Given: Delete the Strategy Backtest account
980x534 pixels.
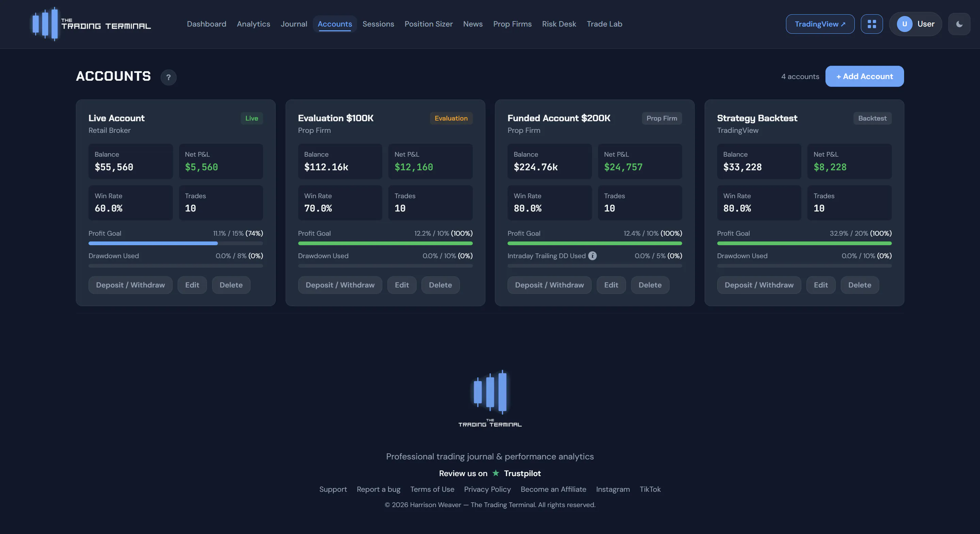Looking at the screenshot, I should [x=860, y=285].
